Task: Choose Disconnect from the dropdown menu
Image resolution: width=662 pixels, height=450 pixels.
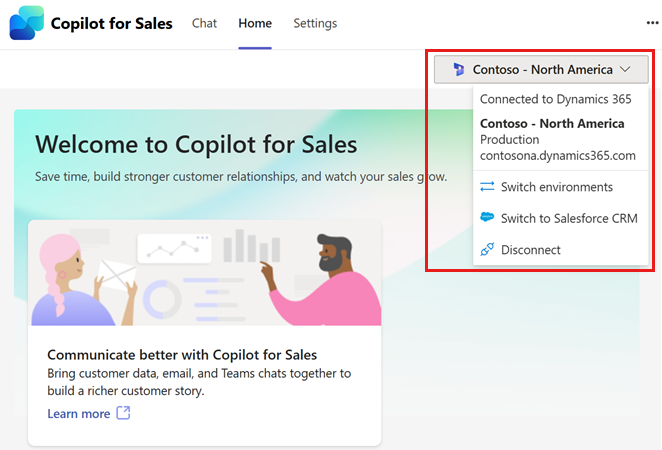Action: click(x=561, y=250)
